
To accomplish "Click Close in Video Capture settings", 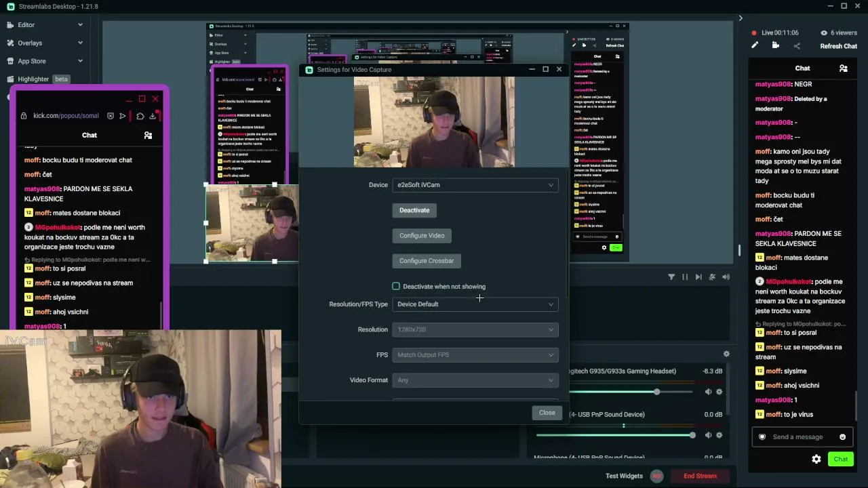I will (547, 413).
